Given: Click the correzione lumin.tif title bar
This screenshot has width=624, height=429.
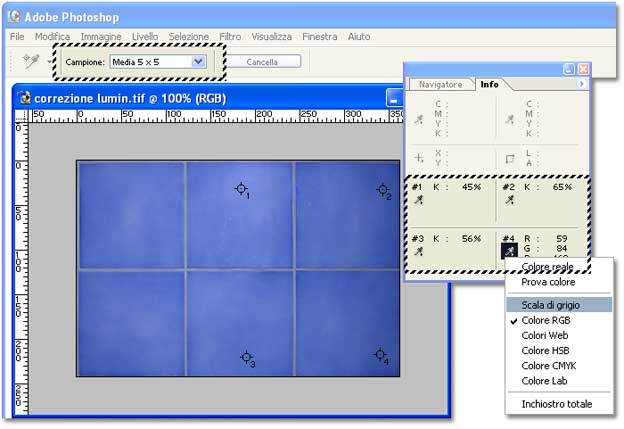Looking at the screenshot, I should point(200,99).
